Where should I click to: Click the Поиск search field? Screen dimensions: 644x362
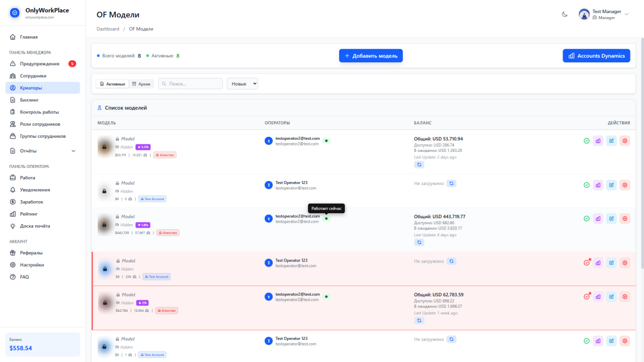190,83
